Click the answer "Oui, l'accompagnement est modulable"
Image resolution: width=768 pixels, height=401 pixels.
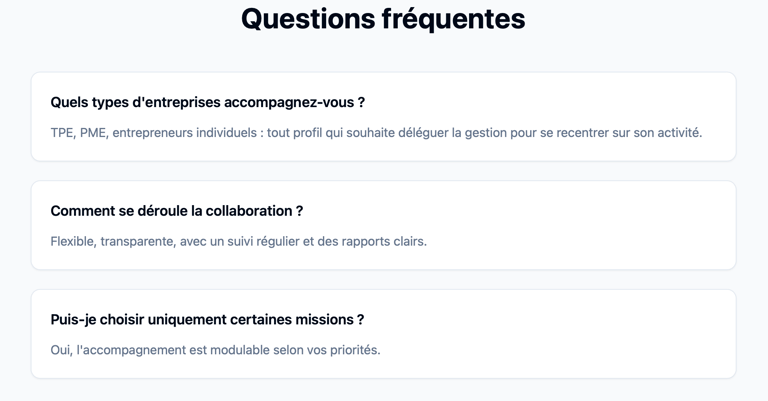(215, 350)
